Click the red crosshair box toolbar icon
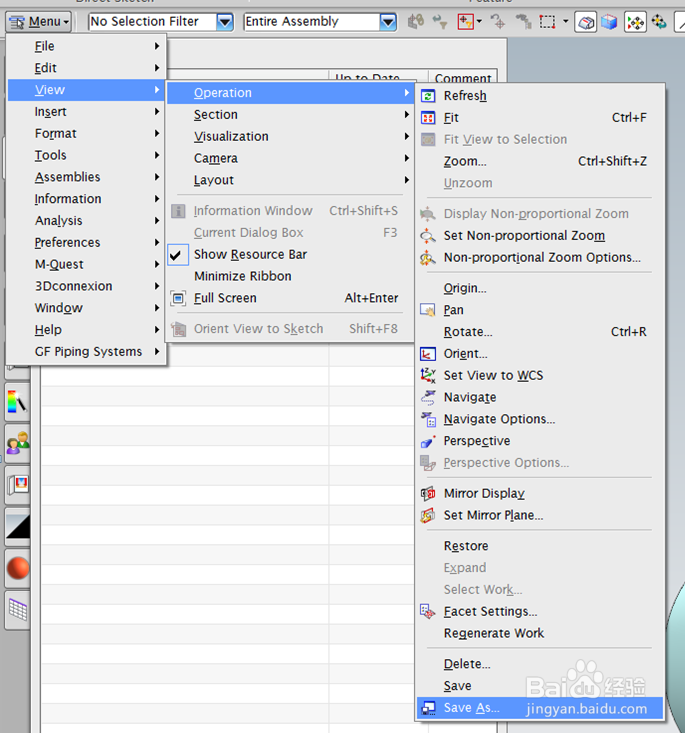685x733 pixels. click(466, 22)
